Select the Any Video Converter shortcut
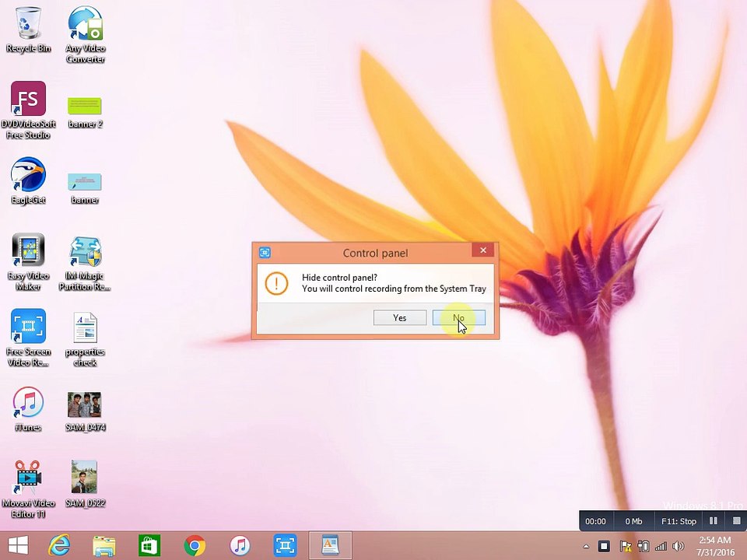This screenshot has height=560, width=747. click(86, 34)
